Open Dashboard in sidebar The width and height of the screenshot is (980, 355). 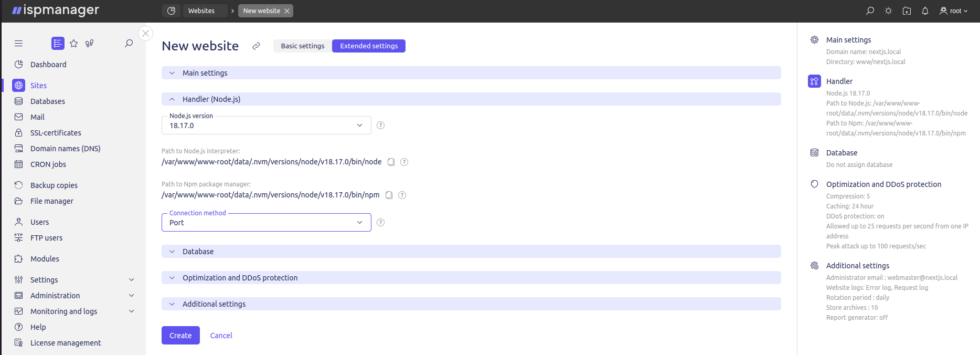click(48, 65)
